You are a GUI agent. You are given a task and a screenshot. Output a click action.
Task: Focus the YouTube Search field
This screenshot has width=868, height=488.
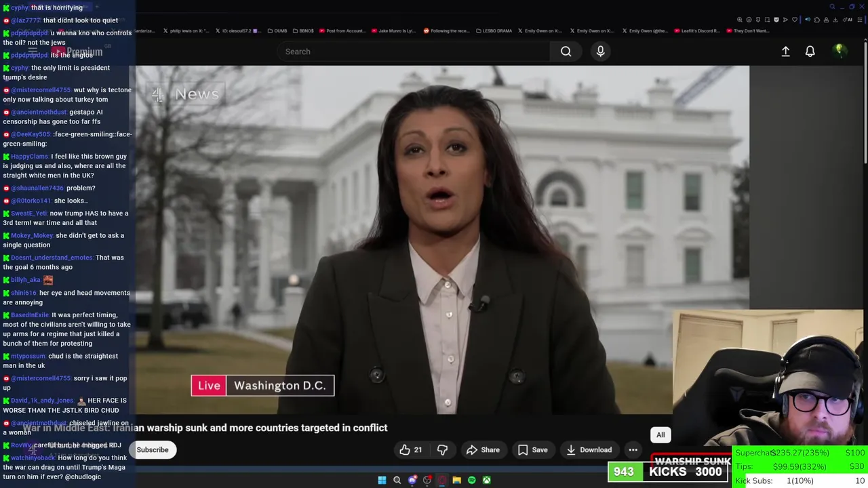click(x=414, y=52)
